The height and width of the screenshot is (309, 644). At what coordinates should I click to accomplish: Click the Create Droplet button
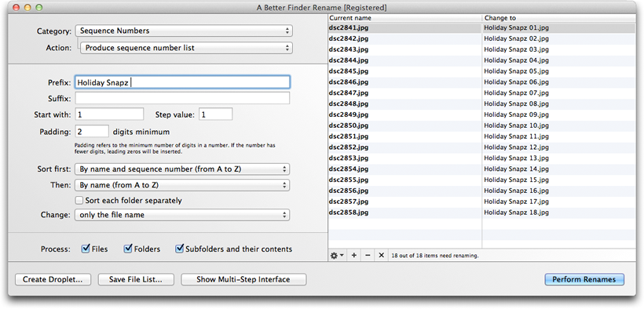coord(53,279)
